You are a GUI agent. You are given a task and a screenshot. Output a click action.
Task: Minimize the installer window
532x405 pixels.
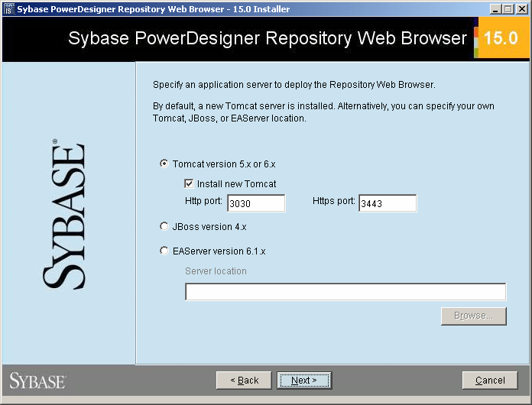495,9
